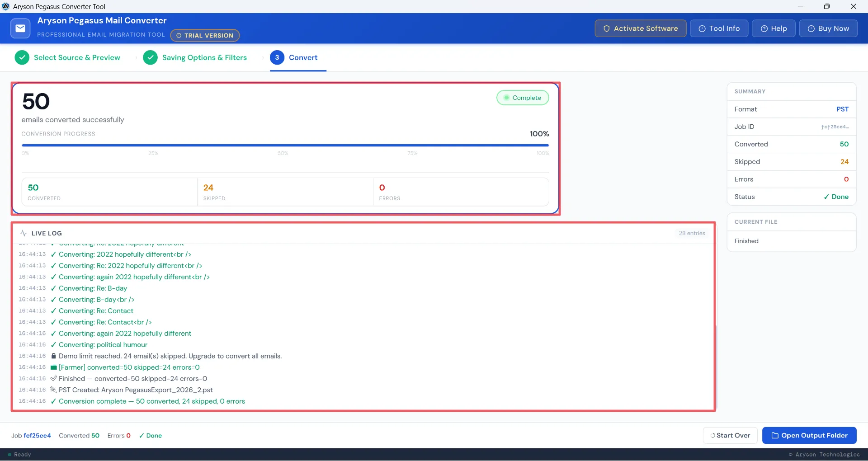Image resolution: width=868 pixels, height=461 pixels.
Task: Click the mail envelope app logo
Action: tap(20, 28)
